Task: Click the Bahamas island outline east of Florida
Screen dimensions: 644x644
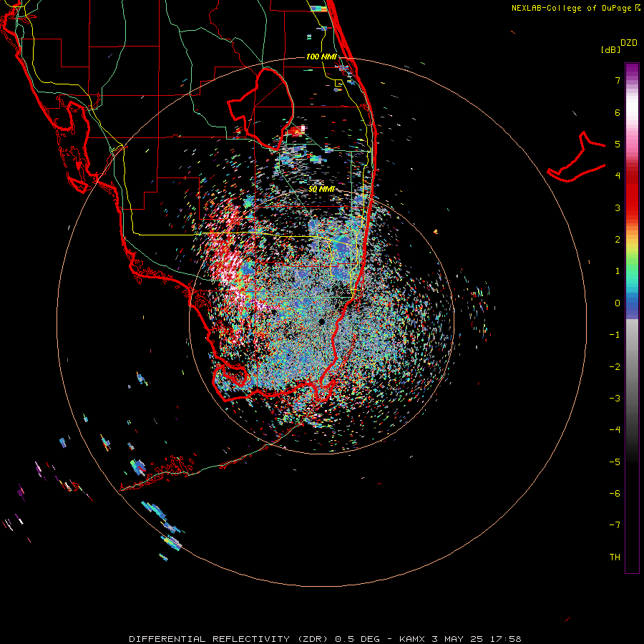Action: tap(576, 157)
